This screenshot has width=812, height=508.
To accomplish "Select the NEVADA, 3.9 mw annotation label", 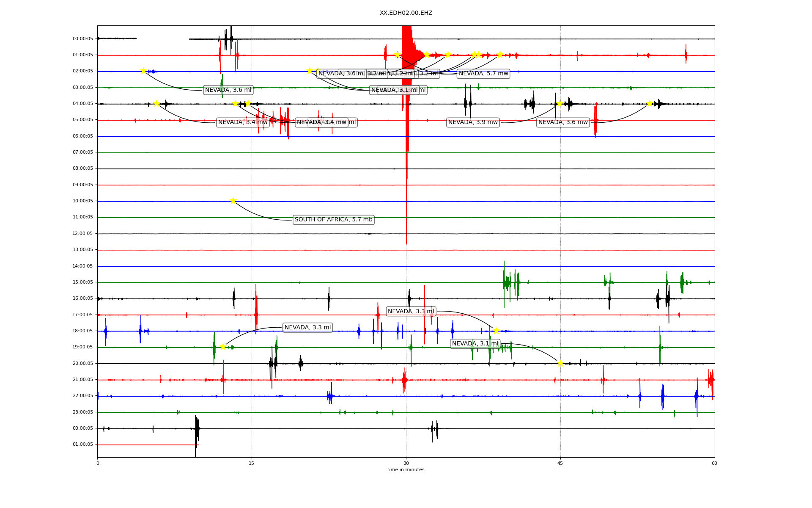I will coord(473,122).
